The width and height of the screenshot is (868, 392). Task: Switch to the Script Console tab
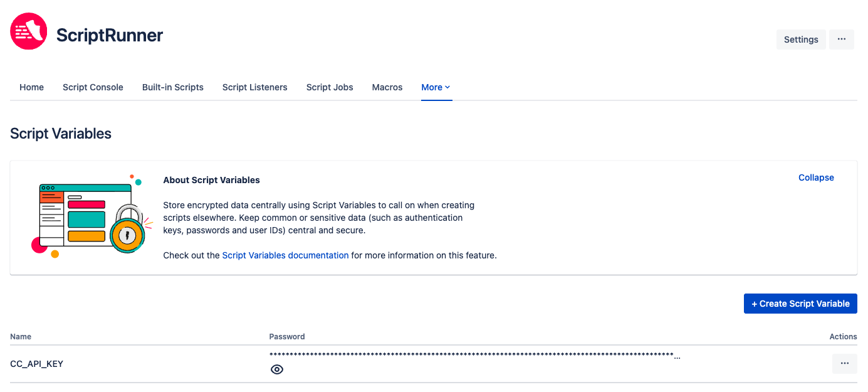pos(93,87)
